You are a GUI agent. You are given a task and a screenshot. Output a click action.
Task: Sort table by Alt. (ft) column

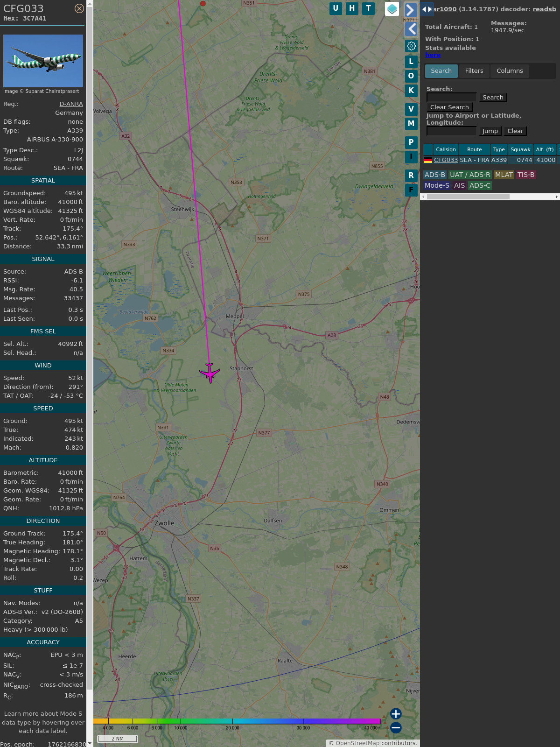pyautogui.click(x=545, y=149)
